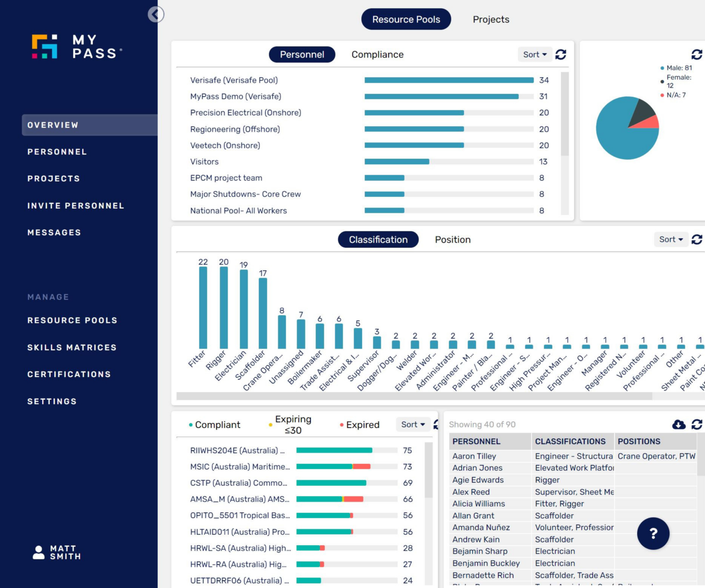Click the MyPass logo
Image resolution: width=705 pixels, height=588 pixels.
77,47
